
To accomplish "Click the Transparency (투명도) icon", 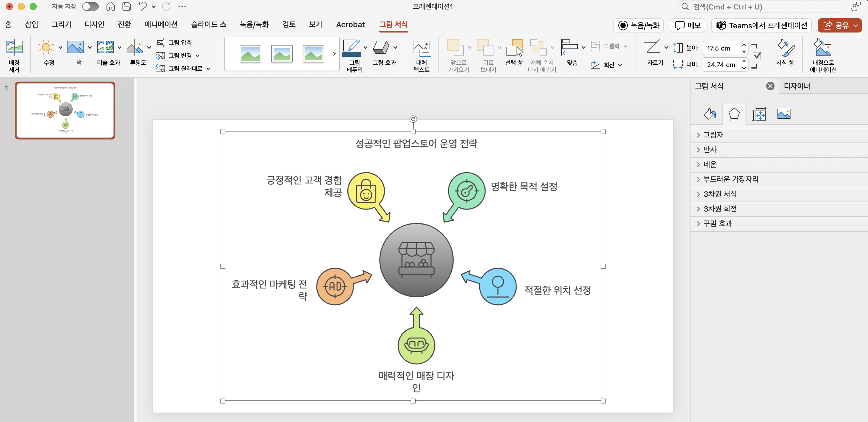I will 135,48.
